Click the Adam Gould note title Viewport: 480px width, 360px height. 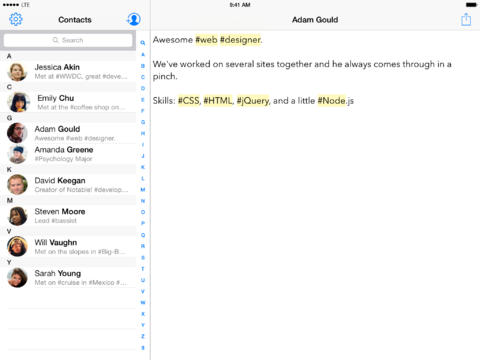pyautogui.click(x=315, y=20)
